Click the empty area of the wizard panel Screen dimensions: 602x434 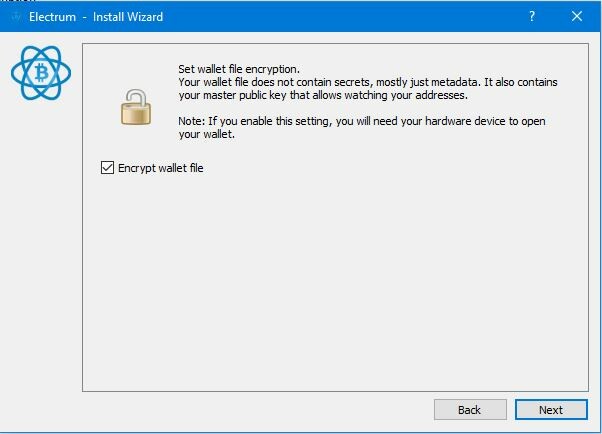[335, 280]
